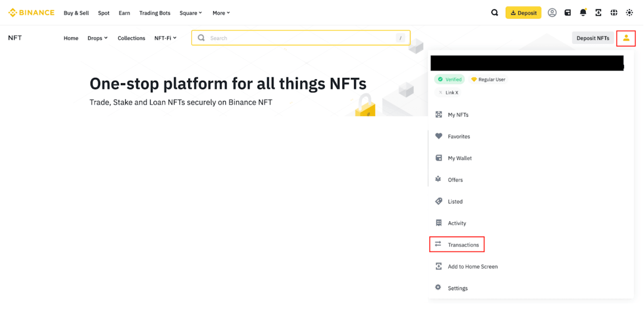Toggle the light/dark theme icon
Screen dimensions: 644x317
click(x=629, y=13)
